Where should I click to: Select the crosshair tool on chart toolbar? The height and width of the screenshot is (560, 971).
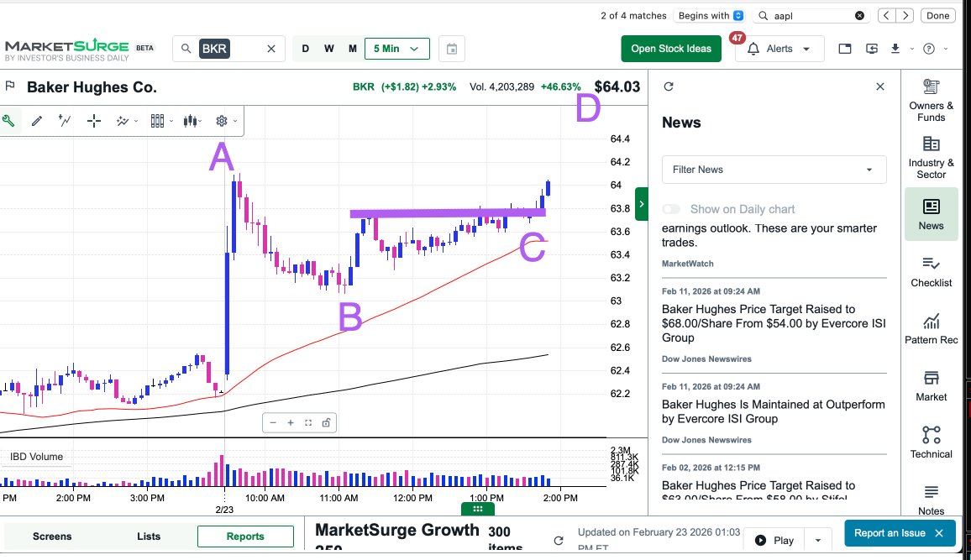(x=94, y=120)
